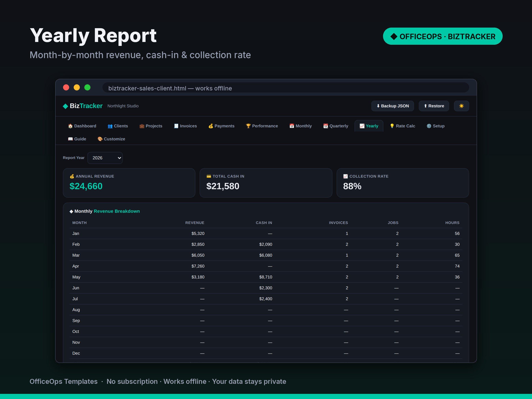Click the Dec month row label
This screenshot has width=532, height=399.
[x=76, y=353]
